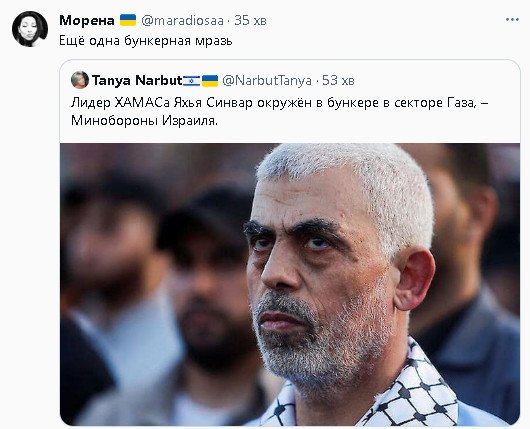530x429 pixels.
Task: Click the tweet text 'Ещё одна бункерная мразь'
Action: coord(146,41)
